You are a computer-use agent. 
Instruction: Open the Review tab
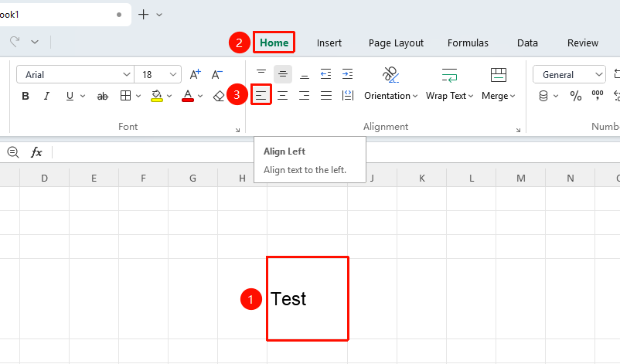tap(582, 43)
